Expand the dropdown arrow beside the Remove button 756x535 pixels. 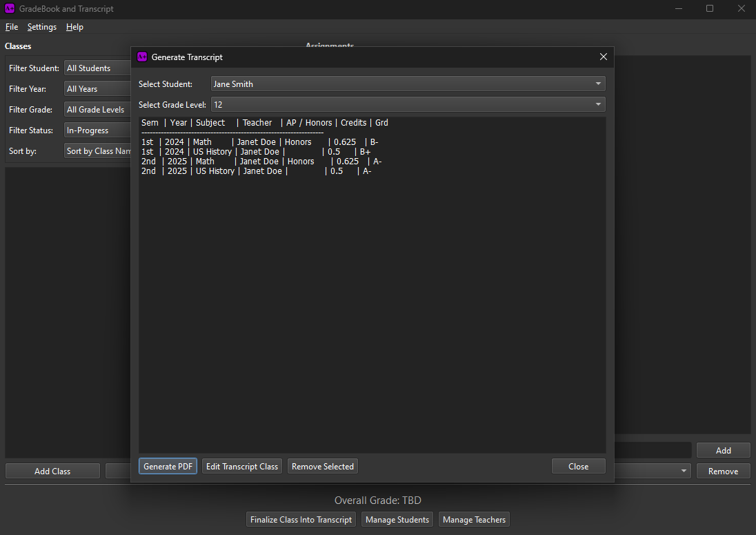pyautogui.click(x=683, y=471)
